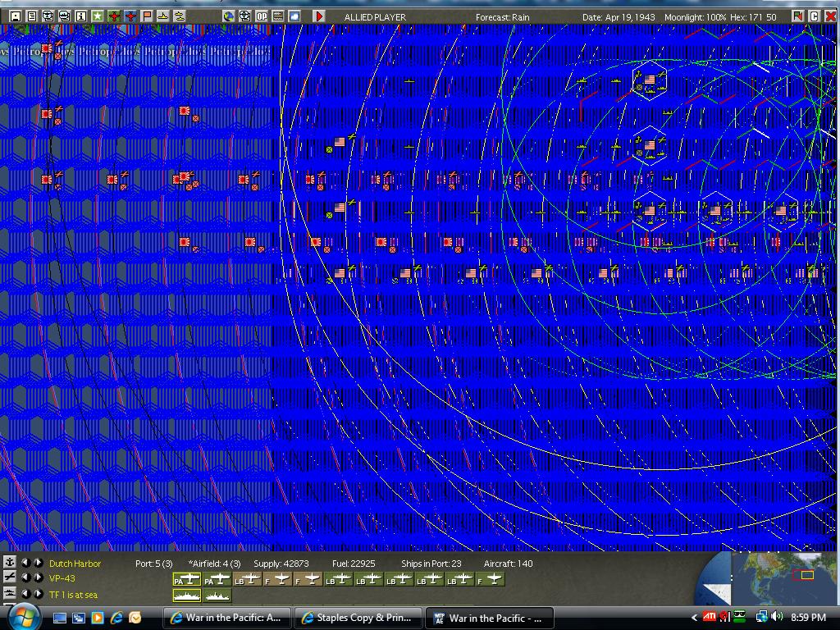Viewport: 840px width, 630px height.
Task: Click the 8:59 PM taskbar clock
Action: click(808, 618)
